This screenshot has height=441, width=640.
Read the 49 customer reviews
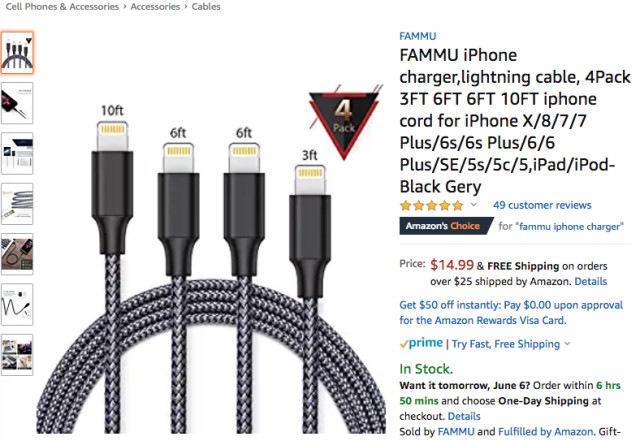(x=542, y=205)
